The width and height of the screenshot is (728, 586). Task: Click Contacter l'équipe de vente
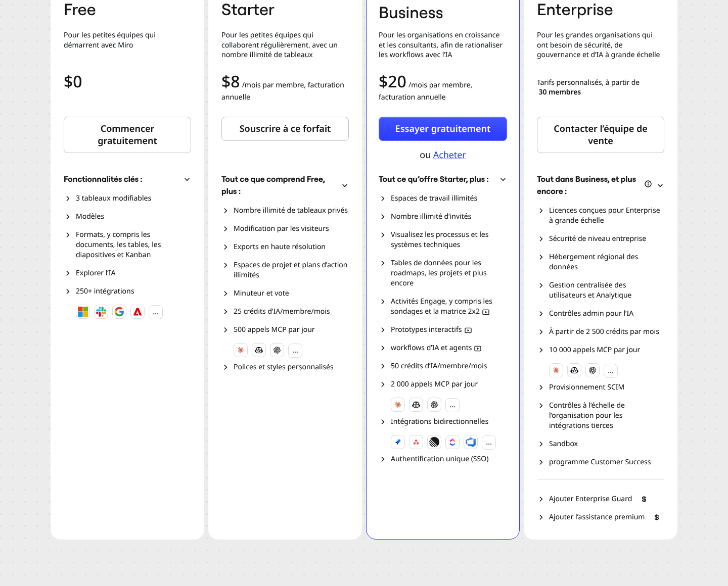coord(601,135)
